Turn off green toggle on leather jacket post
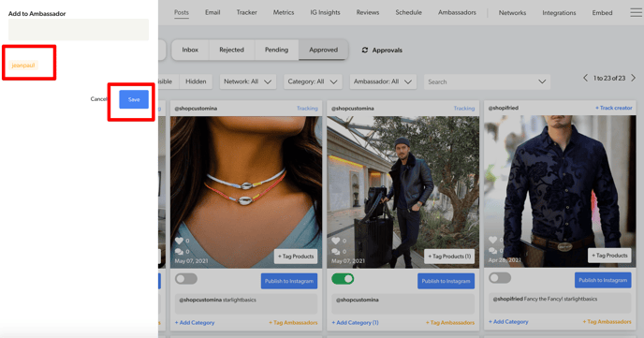 (x=343, y=279)
